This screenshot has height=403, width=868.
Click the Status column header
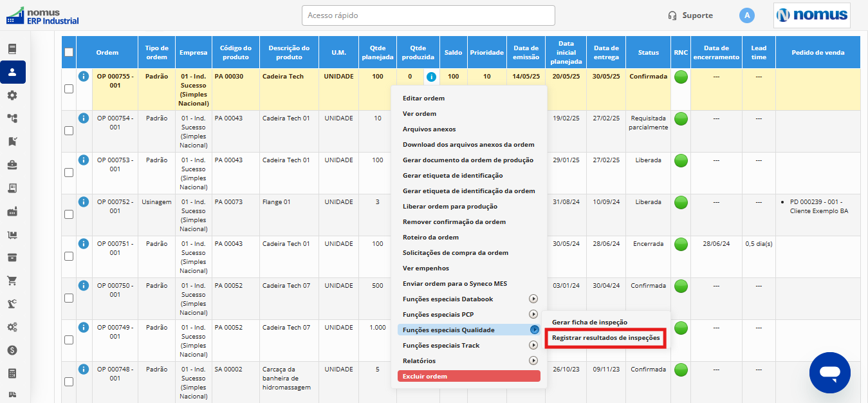649,52
